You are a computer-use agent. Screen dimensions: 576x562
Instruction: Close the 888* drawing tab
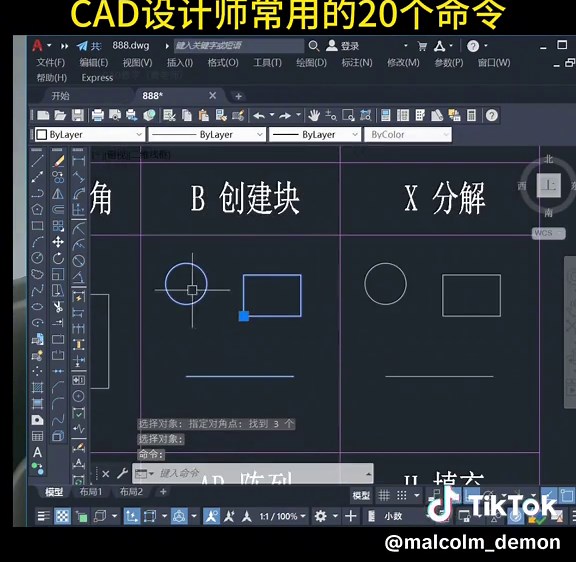[x=212, y=96]
